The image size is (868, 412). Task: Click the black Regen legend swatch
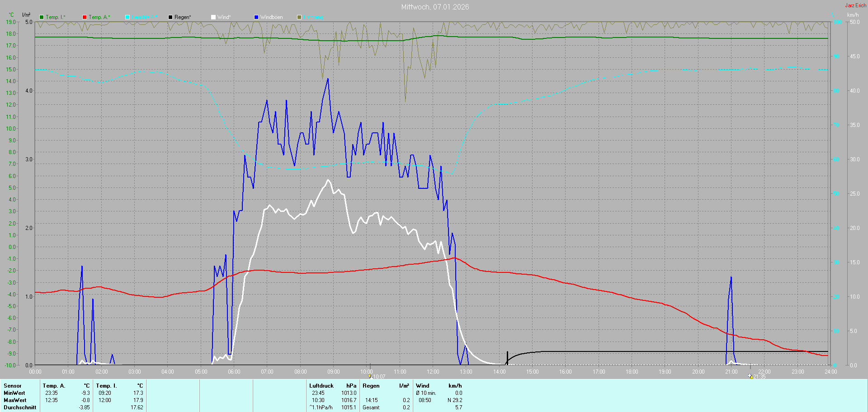[x=170, y=17]
